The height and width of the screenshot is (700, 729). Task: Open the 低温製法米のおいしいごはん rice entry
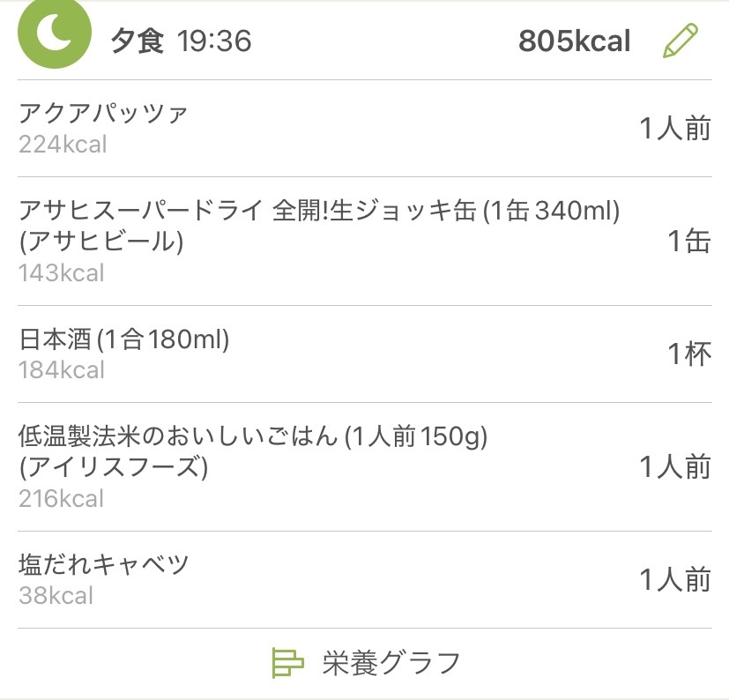253,436
